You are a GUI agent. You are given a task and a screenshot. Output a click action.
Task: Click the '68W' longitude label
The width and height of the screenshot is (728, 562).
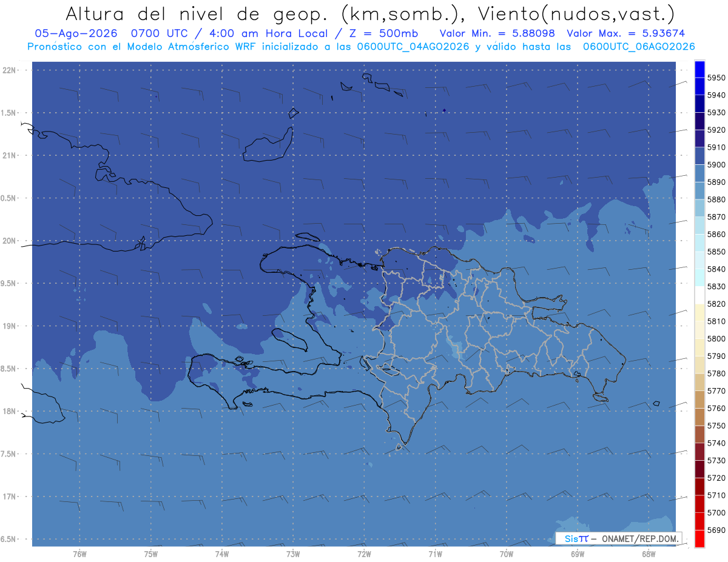[x=648, y=554]
